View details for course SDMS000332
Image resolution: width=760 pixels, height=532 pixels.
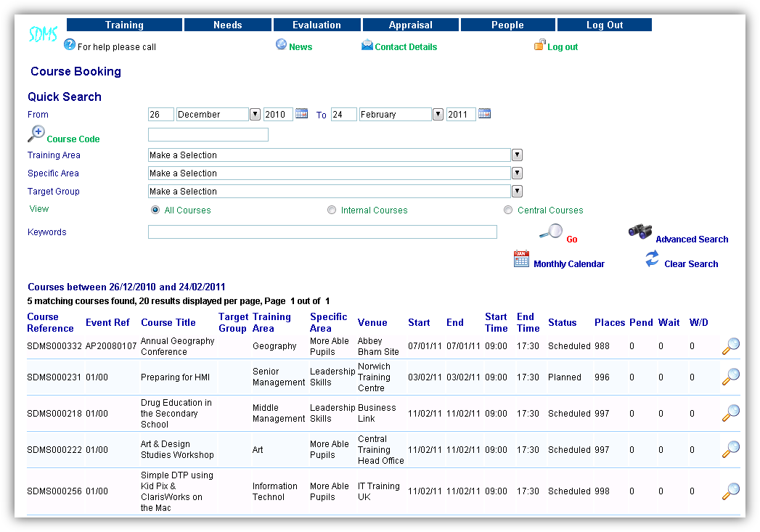tap(730, 346)
